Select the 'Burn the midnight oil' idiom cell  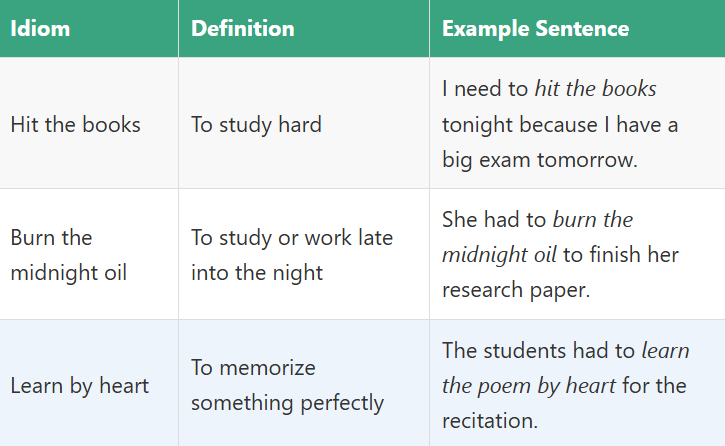pyautogui.click(x=68, y=254)
